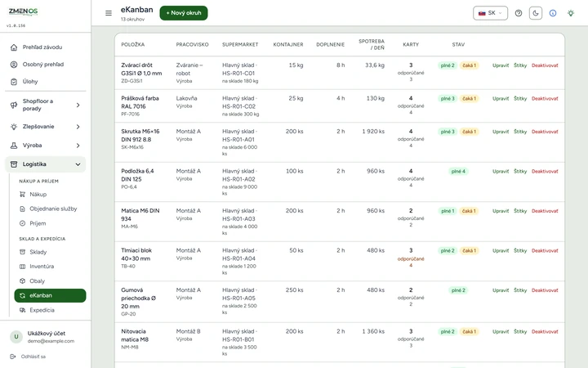Toggle dark mode with the moon icon
This screenshot has height=368, width=588.
(x=536, y=13)
